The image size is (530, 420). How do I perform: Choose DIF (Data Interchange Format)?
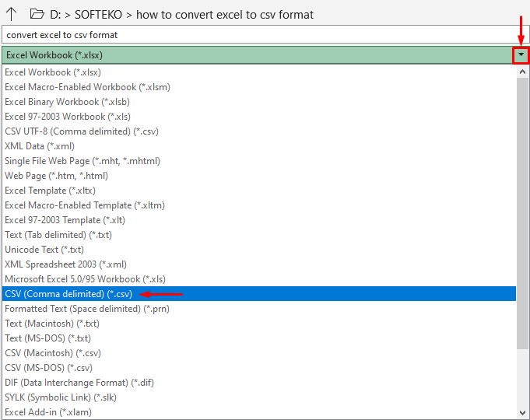coord(78,383)
